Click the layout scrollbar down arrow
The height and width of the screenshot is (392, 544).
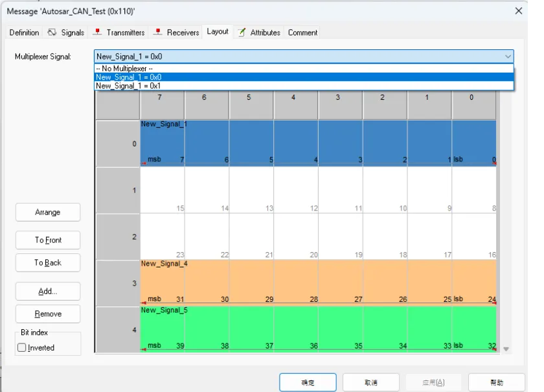(506, 349)
